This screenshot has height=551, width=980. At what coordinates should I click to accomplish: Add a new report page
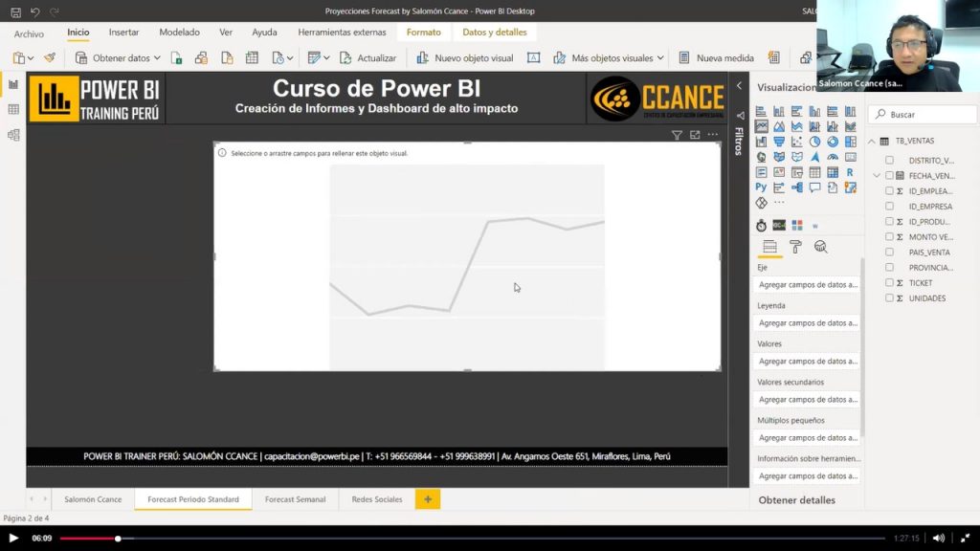click(428, 499)
